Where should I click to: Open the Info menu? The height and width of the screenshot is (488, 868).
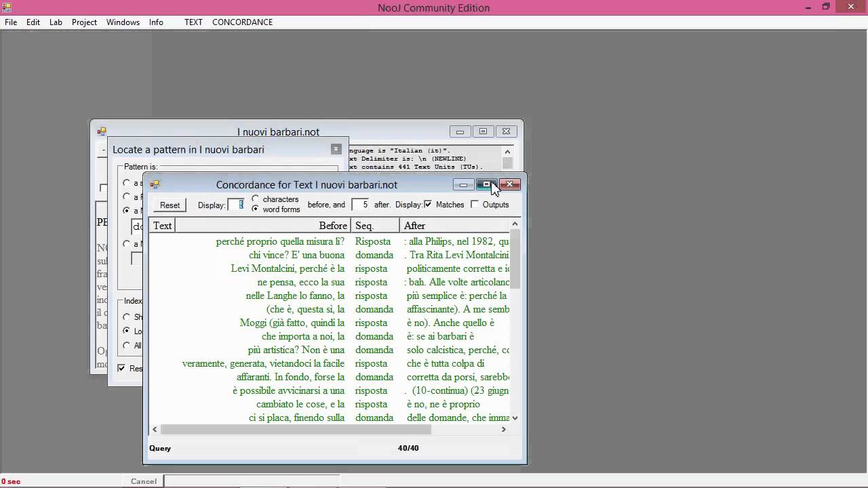coord(156,22)
